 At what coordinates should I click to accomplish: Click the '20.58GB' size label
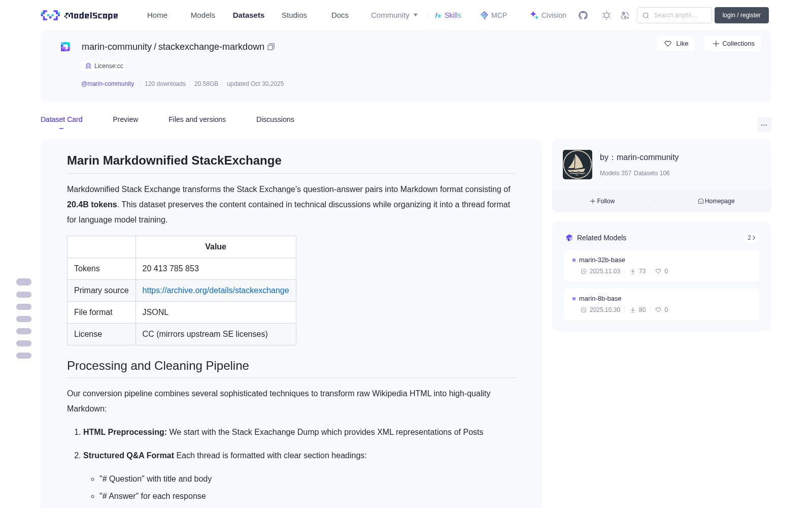206,84
